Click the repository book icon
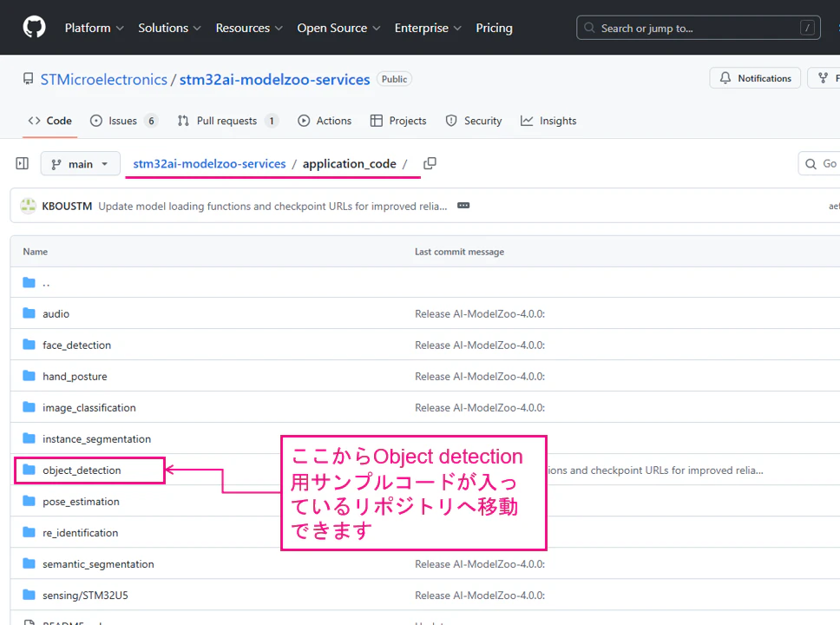840x625 pixels. click(x=28, y=79)
